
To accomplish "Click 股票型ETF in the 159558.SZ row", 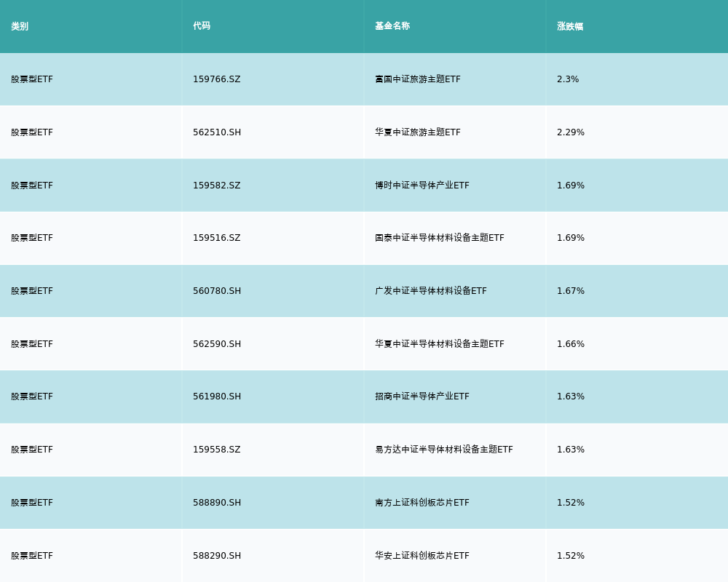I will [32, 450].
